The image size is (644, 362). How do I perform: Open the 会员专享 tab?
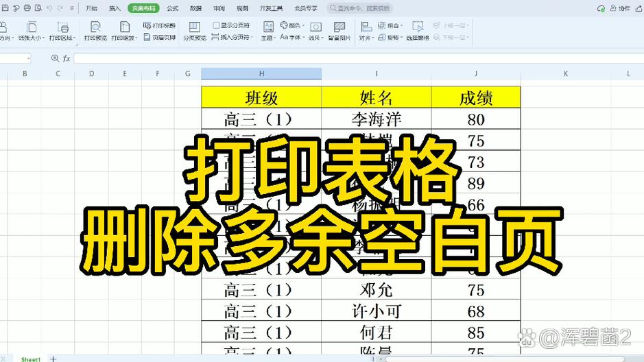[306, 8]
